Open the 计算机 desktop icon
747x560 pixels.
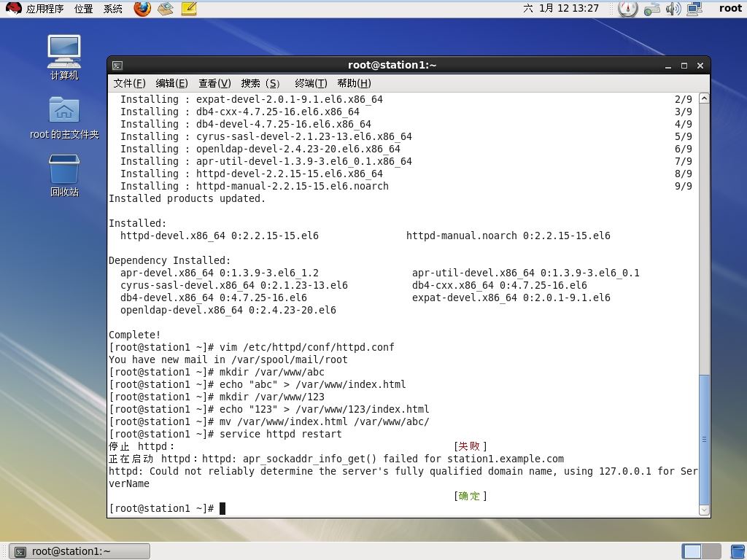click(64, 57)
